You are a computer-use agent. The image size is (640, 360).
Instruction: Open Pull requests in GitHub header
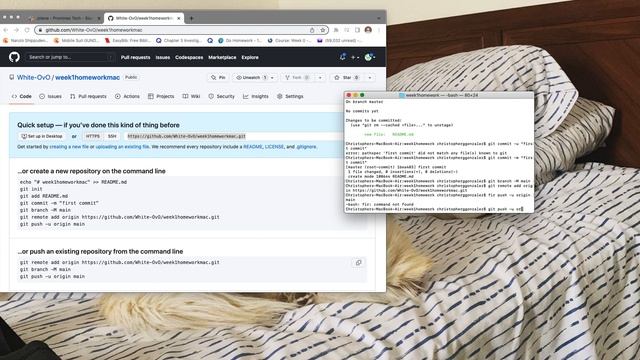(x=136, y=58)
